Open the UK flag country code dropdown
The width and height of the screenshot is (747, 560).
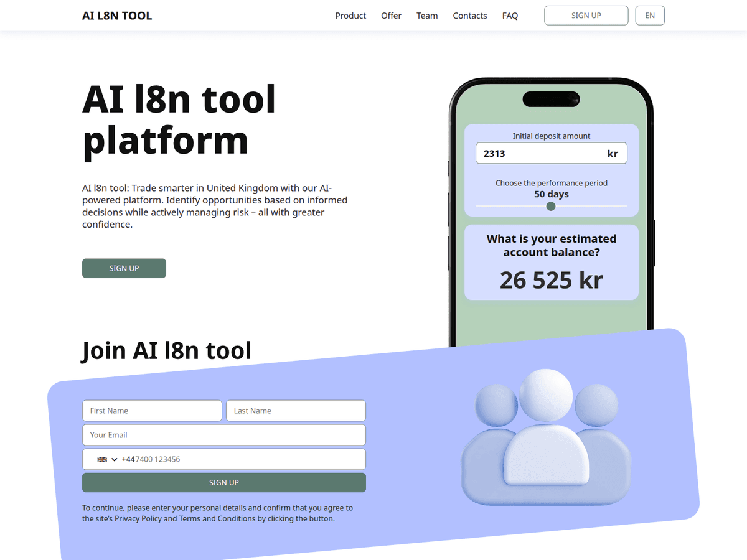coord(107,459)
